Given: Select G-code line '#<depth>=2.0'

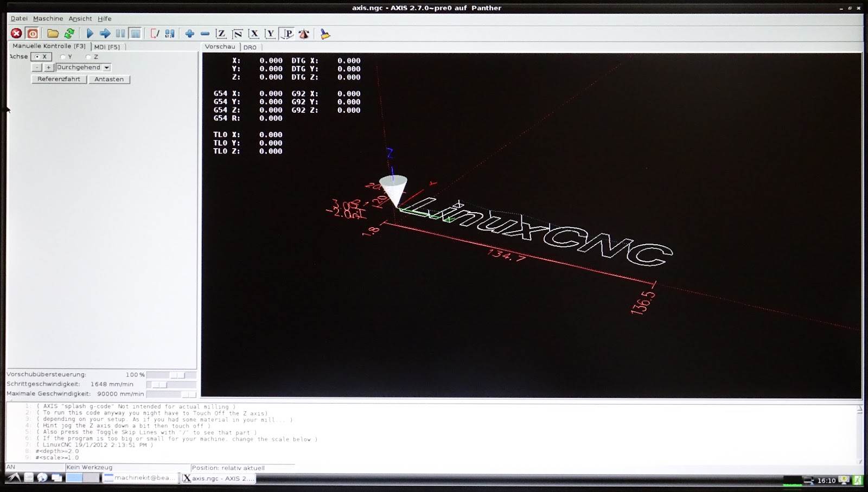Looking at the screenshot, I should tap(57, 451).
